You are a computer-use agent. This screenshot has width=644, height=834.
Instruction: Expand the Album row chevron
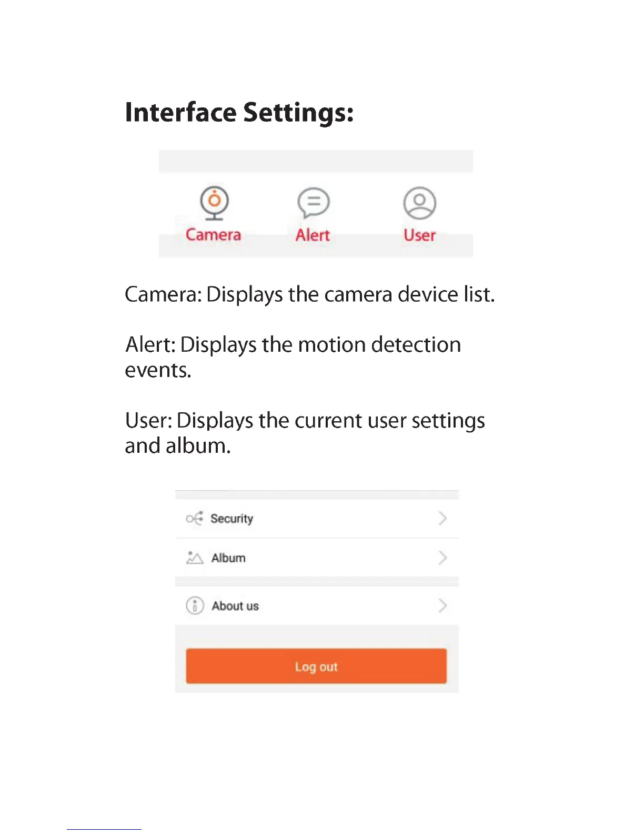click(442, 558)
